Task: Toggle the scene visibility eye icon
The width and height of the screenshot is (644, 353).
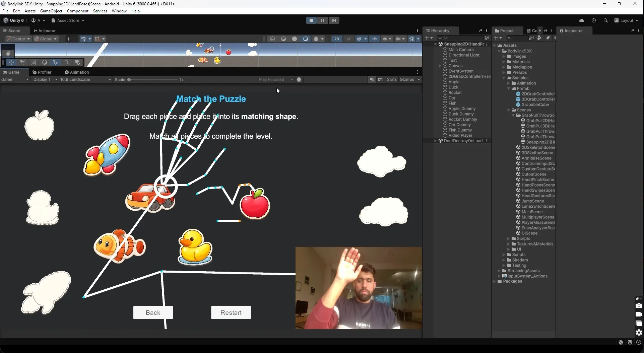Action: tap(374, 39)
